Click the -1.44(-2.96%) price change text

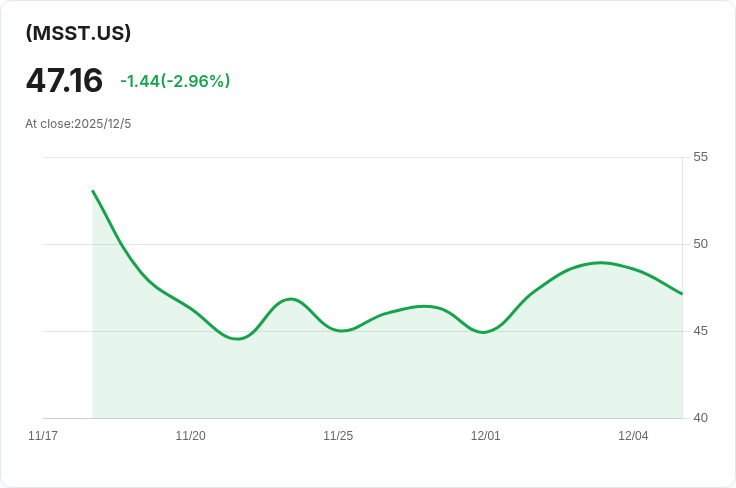point(175,81)
